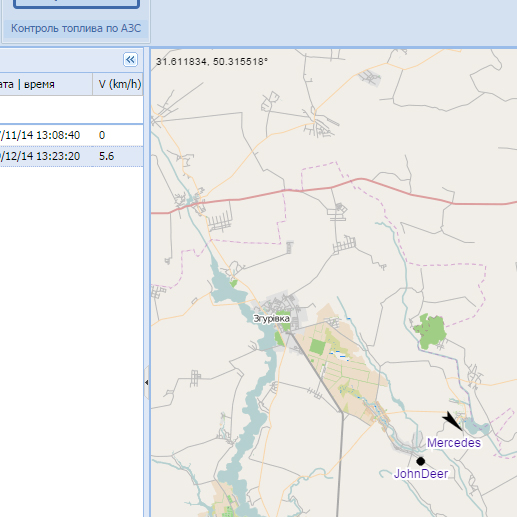Click the black Mercedes vehicle arrow marker
The width and height of the screenshot is (517, 517).
tap(452, 420)
